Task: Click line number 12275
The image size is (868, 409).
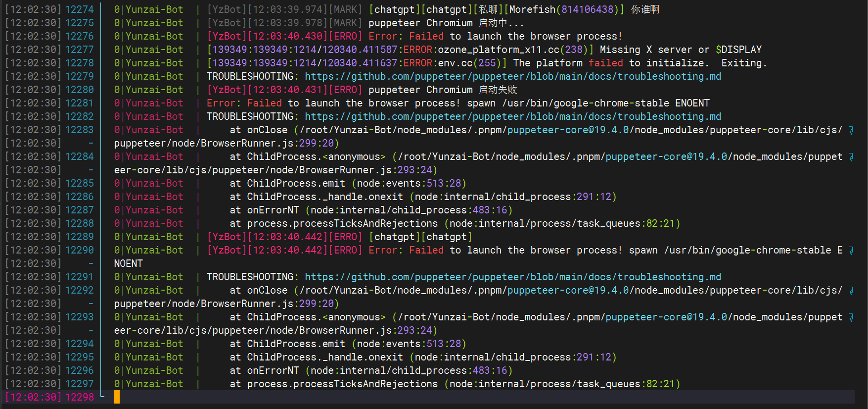Action: click(x=80, y=23)
